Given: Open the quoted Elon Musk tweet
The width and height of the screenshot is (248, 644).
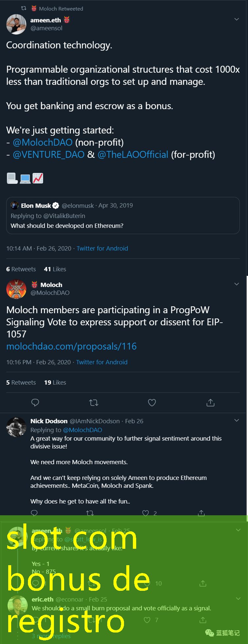Looking at the screenshot, I should coord(123,215).
